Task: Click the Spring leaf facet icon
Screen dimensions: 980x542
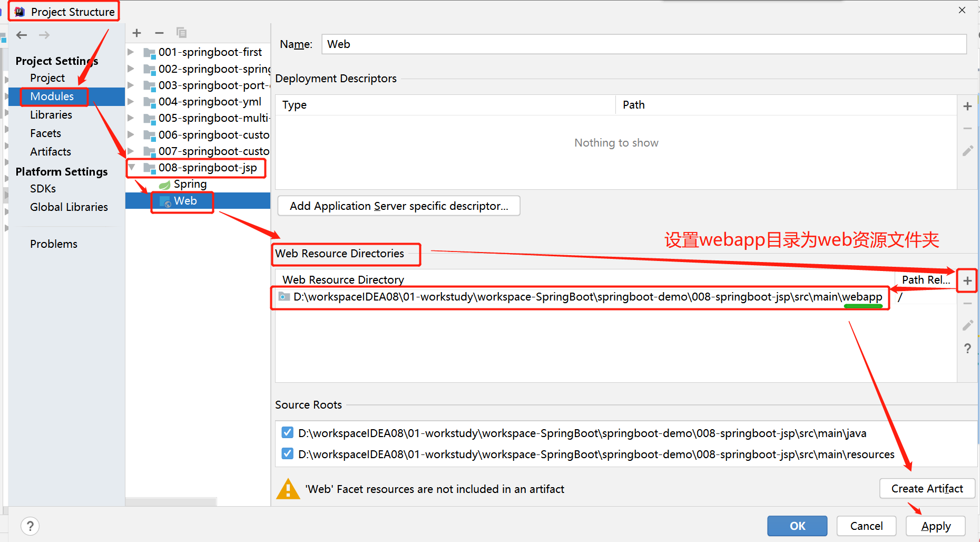Action: [165, 185]
